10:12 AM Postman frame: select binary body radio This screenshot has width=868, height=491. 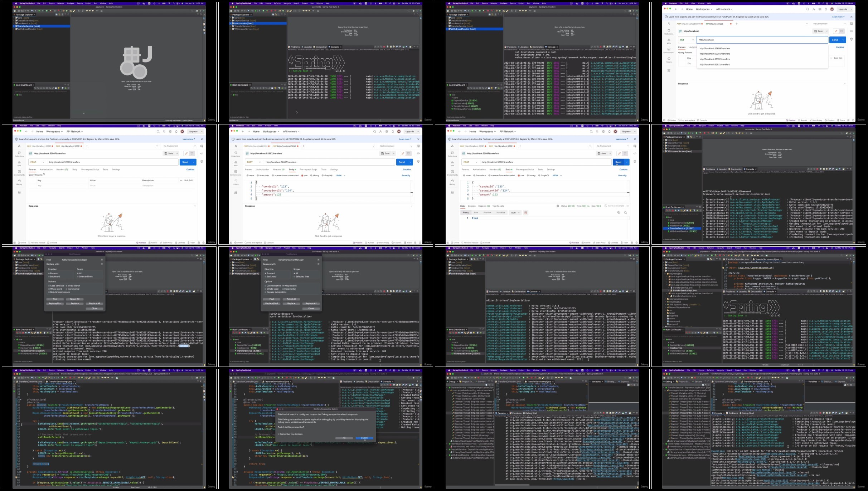[528, 176]
